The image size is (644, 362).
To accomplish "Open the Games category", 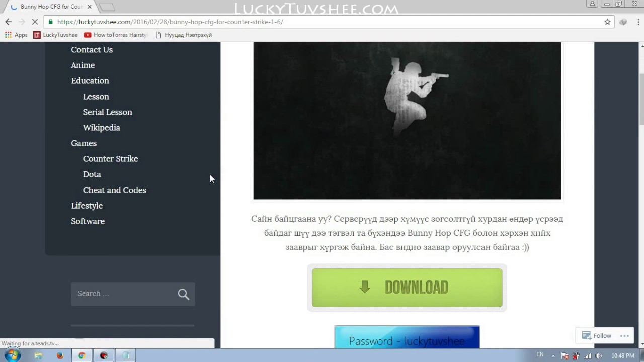I will pyautogui.click(x=84, y=143).
